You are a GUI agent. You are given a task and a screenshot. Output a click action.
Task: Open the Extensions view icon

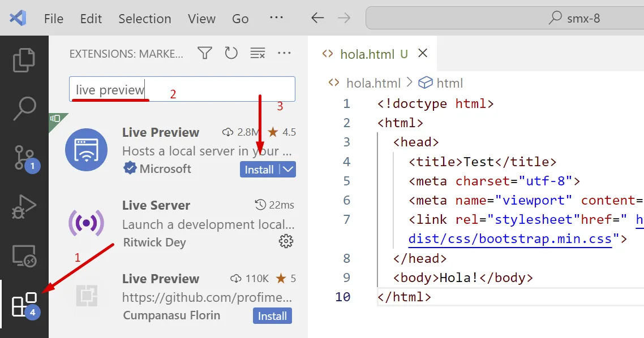click(24, 305)
